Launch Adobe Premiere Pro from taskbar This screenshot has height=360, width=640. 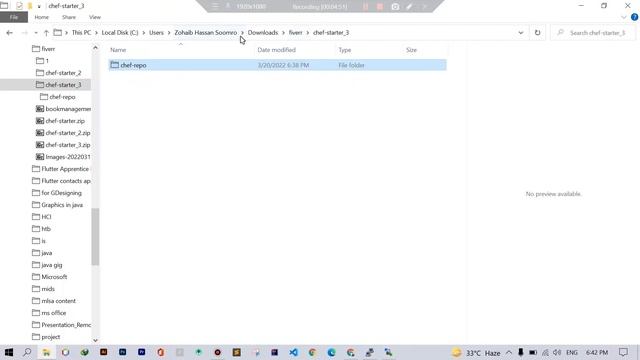(142, 352)
